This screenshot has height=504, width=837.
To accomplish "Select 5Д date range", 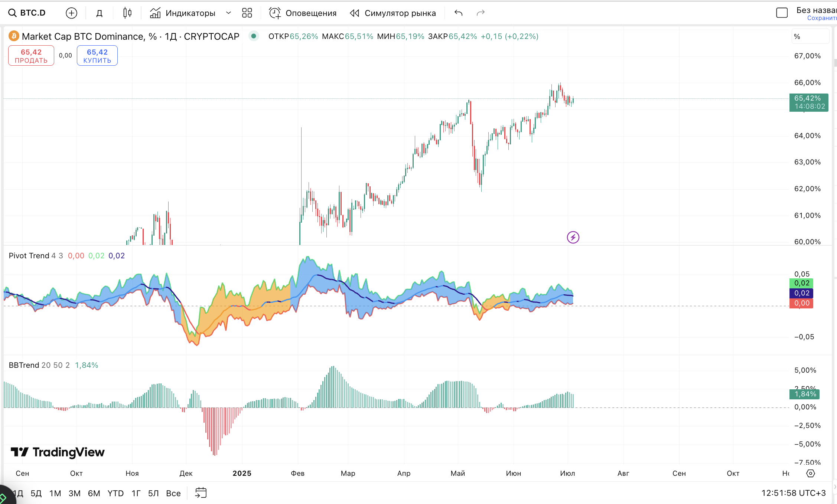I will pos(36,493).
